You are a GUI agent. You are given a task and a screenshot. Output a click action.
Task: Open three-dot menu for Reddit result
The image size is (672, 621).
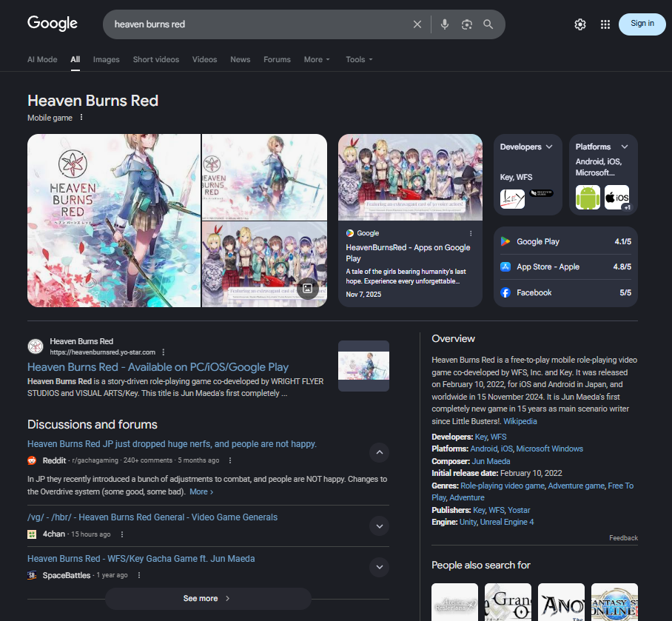tap(230, 460)
